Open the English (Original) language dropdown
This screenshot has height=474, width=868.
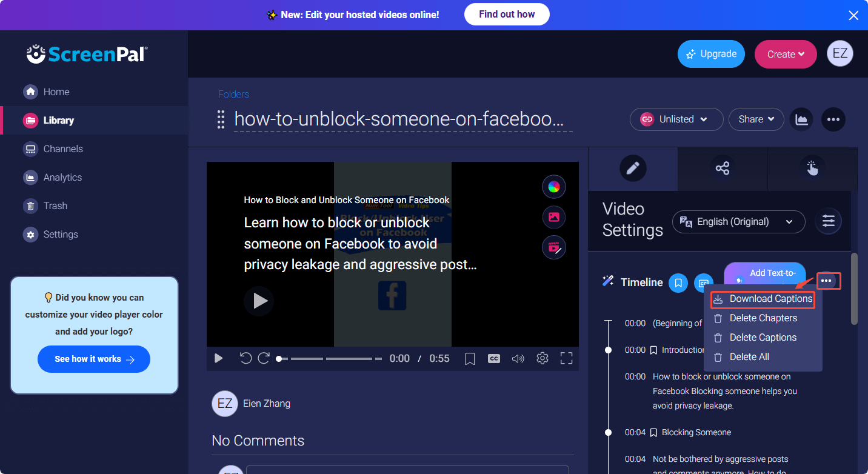738,222
